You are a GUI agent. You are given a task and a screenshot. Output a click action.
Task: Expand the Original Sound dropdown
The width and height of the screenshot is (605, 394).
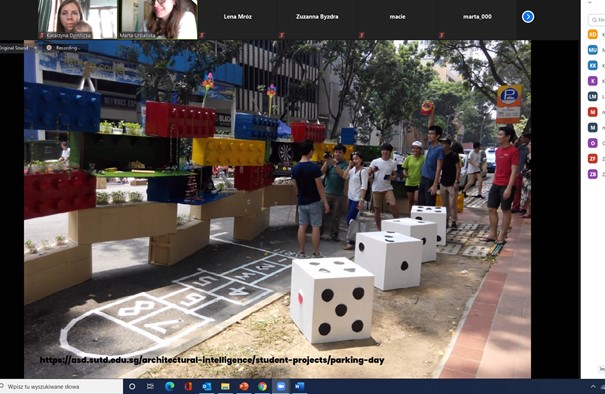(x=35, y=48)
